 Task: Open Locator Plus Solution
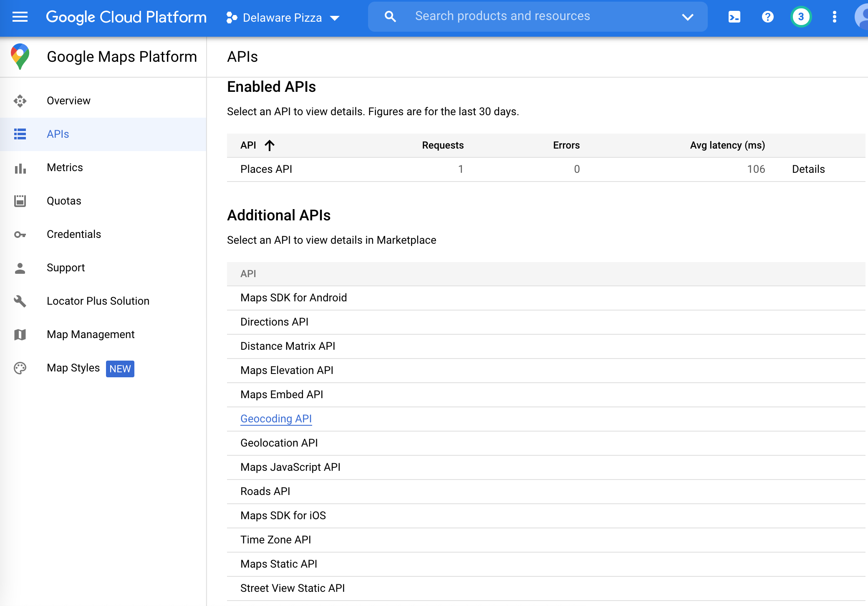(98, 301)
